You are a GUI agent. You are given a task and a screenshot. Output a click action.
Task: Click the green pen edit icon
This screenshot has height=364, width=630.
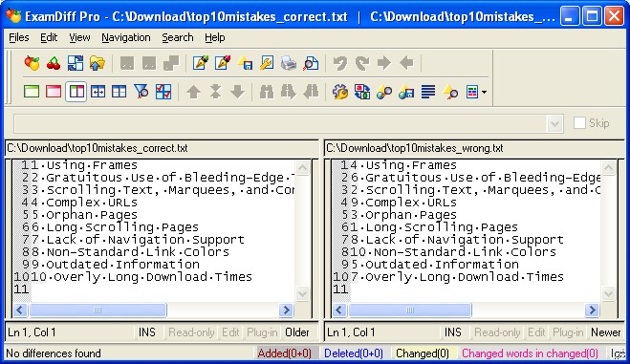click(x=200, y=63)
